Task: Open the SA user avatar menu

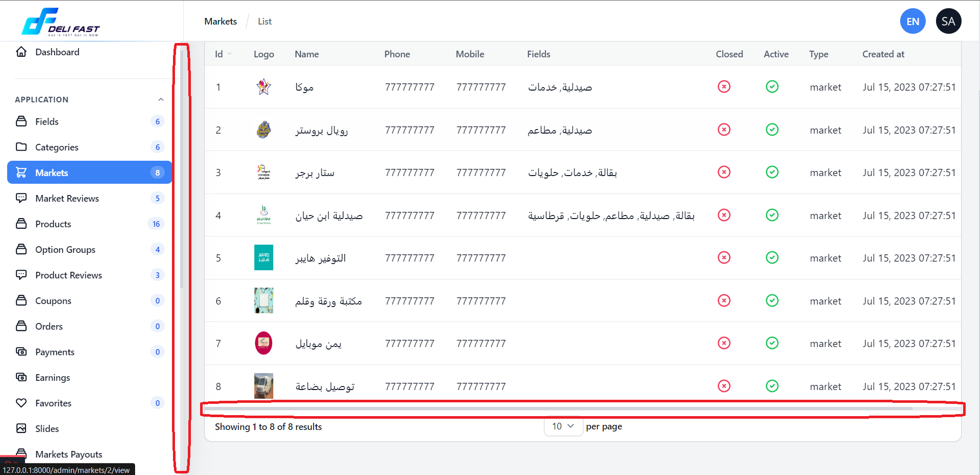Action: click(948, 21)
